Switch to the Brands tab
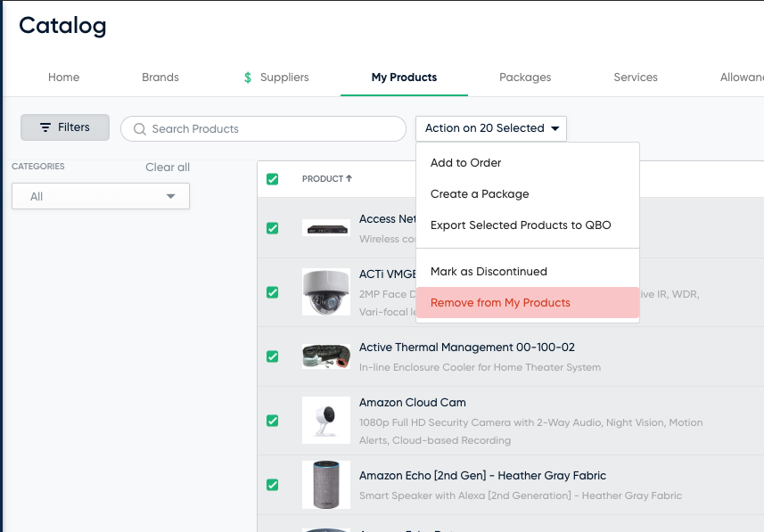This screenshot has width=764, height=532. (x=160, y=78)
